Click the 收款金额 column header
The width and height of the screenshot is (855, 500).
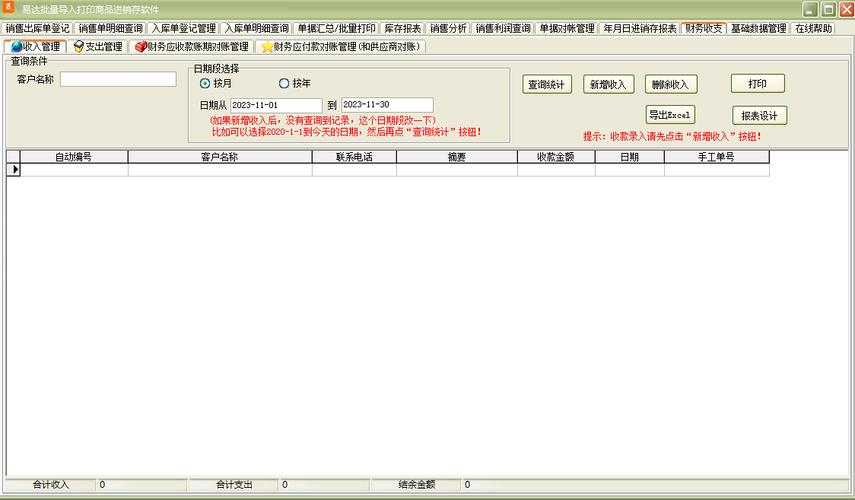pos(556,157)
